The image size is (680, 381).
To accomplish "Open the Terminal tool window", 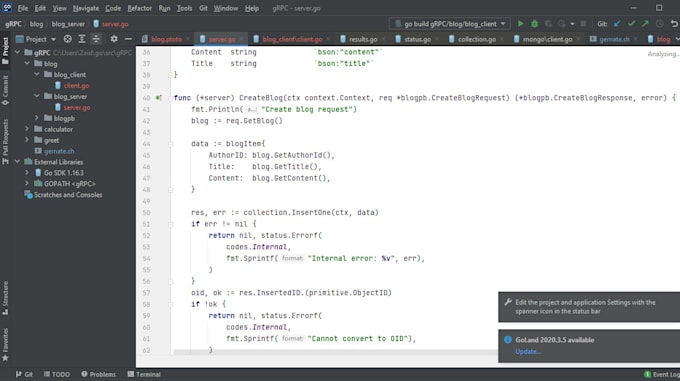I will point(144,374).
